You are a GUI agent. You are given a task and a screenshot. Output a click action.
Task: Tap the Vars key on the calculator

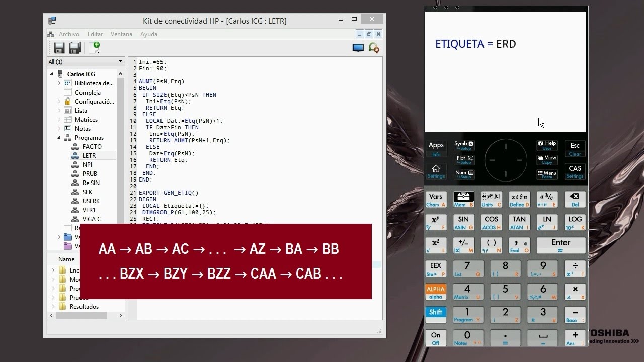point(436,200)
